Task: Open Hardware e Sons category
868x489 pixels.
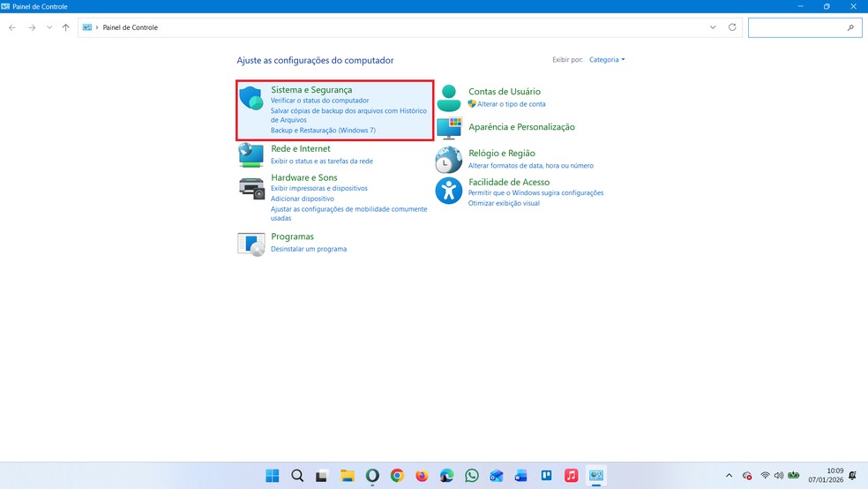Action: pos(304,177)
